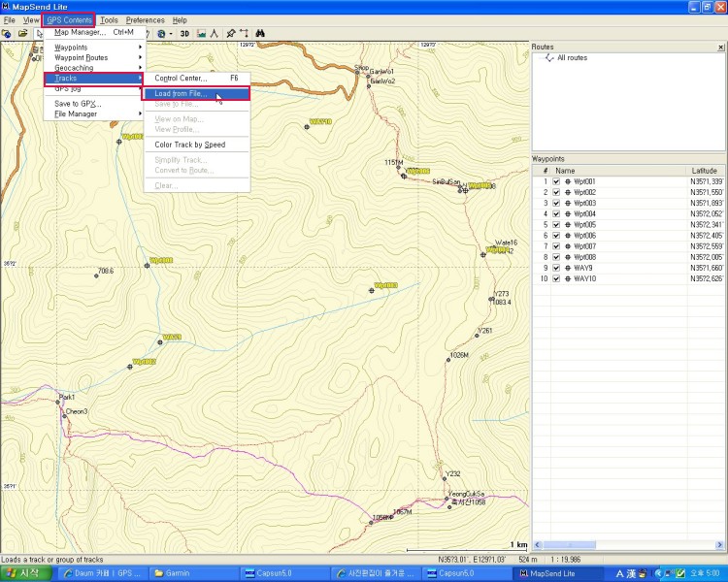Open Map Manager from GPS Contents menu
728x582 pixels.
[94, 32]
